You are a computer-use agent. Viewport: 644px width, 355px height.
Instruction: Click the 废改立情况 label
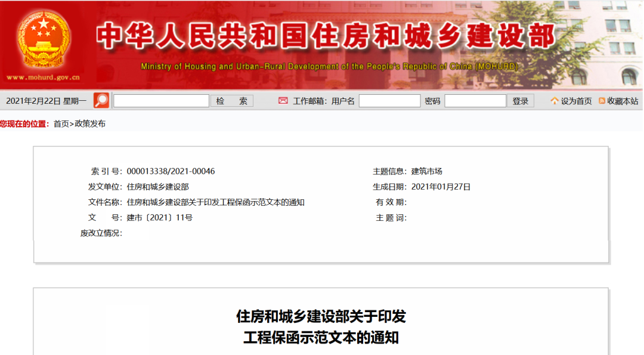click(101, 233)
